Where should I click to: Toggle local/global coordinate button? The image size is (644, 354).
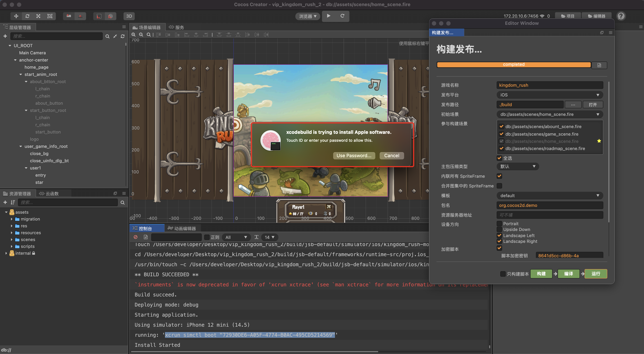click(111, 16)
